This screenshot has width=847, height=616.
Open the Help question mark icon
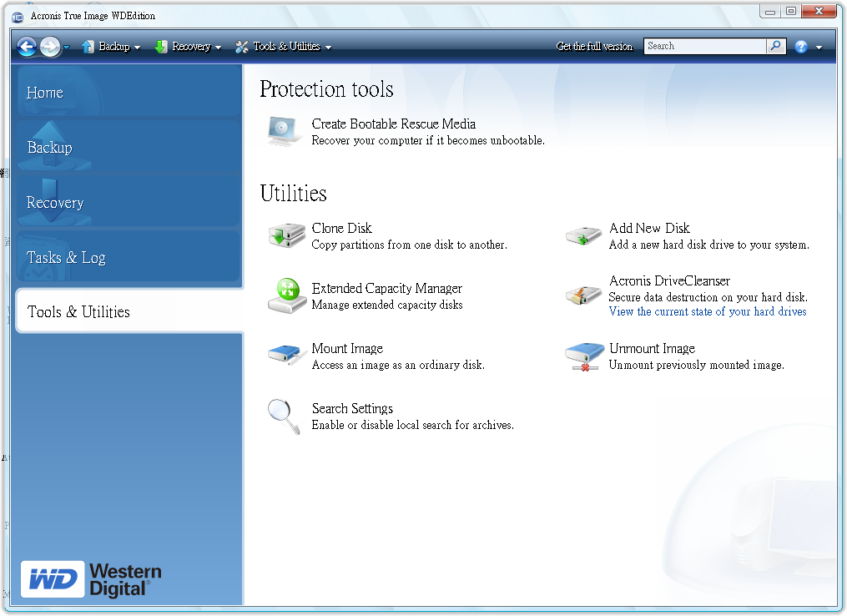tap(801, 47)
